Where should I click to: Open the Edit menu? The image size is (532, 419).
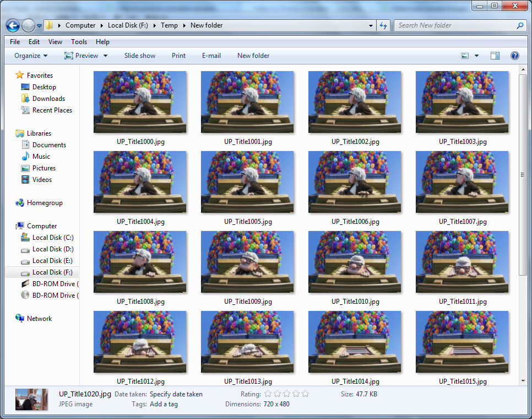tap(34, 42)
